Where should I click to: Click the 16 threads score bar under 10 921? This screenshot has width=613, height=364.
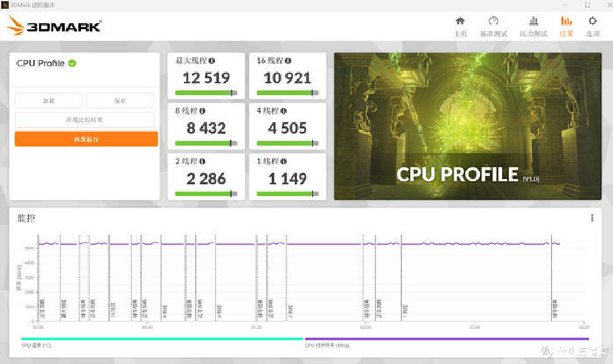(287, 93)
